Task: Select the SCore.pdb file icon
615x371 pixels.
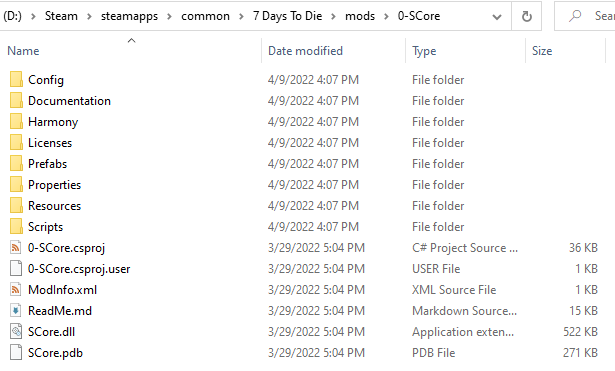Action: (x=16, y=353)
